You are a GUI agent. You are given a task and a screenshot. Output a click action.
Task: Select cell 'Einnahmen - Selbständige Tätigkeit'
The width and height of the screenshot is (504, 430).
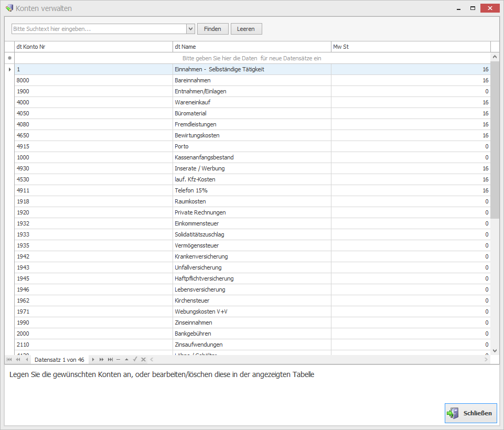pyautogui.click(x=252, y=69)
